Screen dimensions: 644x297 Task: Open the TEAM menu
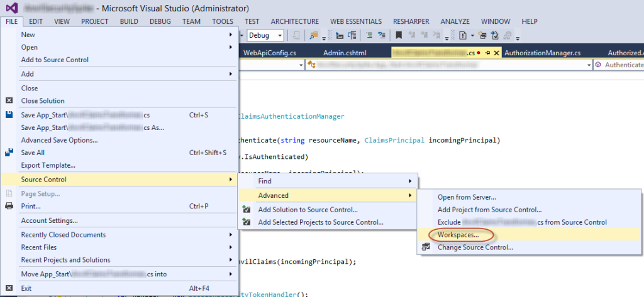click(x=191, y=21)
